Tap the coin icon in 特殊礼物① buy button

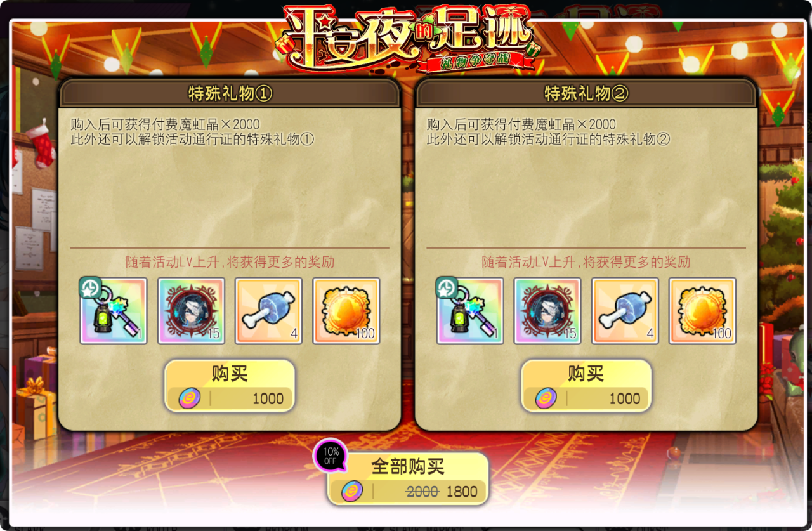190,398
